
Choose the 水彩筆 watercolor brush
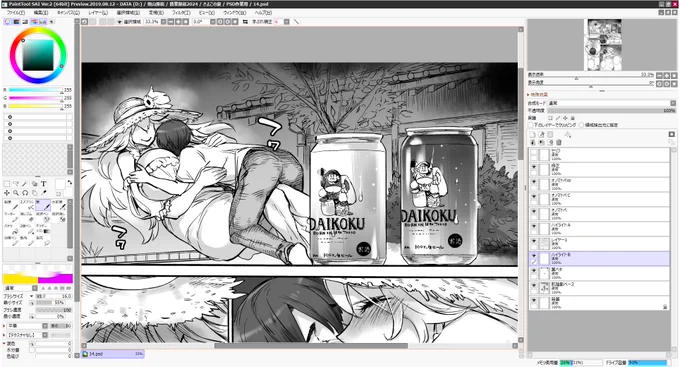click(59, 205)
